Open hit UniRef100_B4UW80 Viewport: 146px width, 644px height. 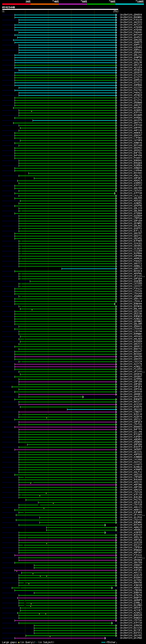[x=131, y=17]
